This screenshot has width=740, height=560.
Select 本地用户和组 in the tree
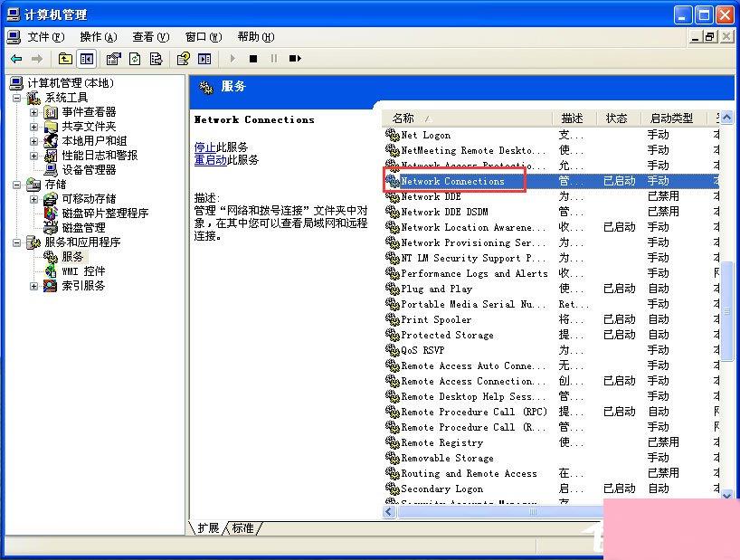click(94, 140)
